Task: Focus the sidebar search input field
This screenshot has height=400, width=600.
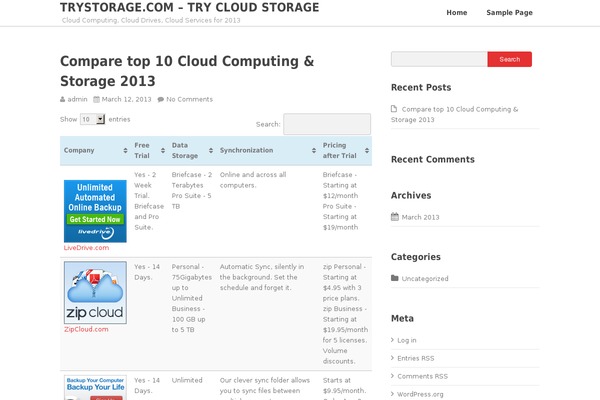Action: [439, 59]
